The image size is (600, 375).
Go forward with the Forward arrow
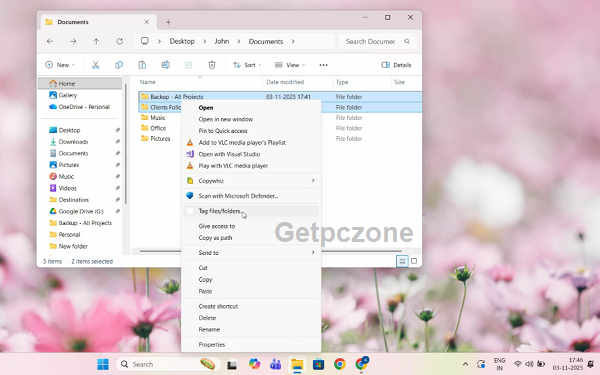73,41
